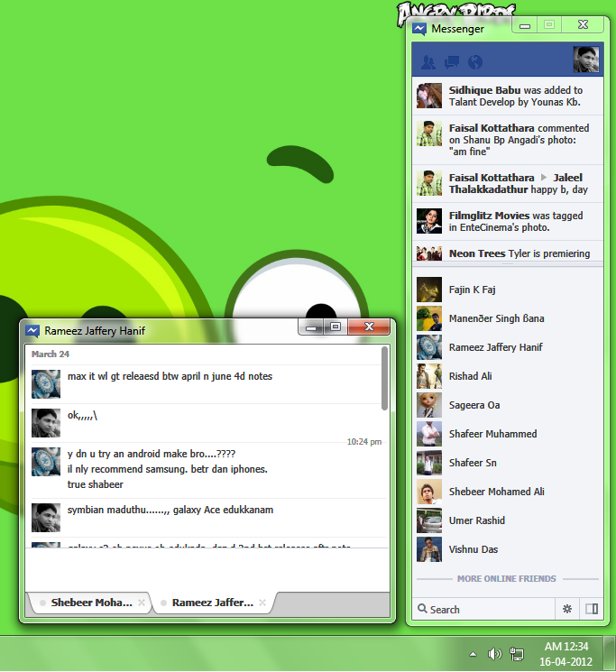616x672 pixels.
Task: Open Filmglitz Movies tagged photo story
Action: (x=508, y=221)
